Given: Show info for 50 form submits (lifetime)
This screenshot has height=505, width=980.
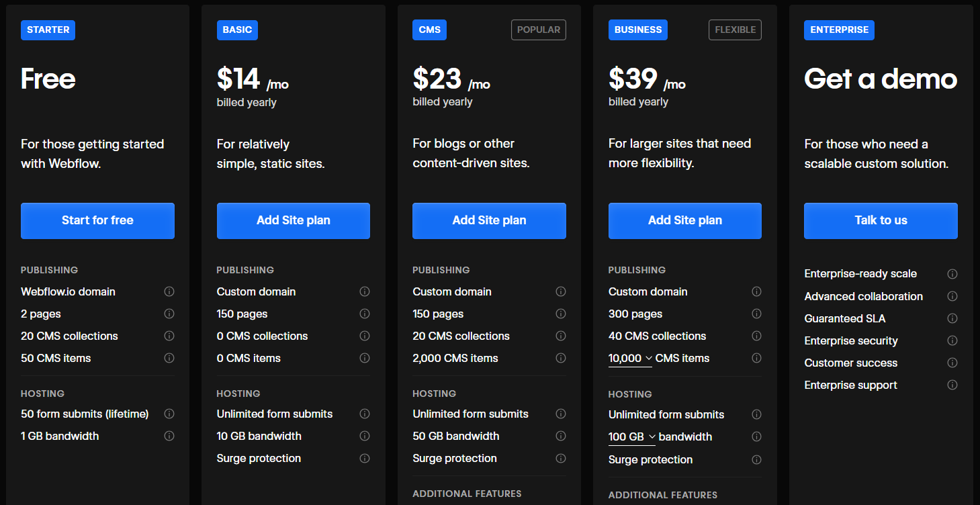Looking at the screenshot, I should click(169, 414).
